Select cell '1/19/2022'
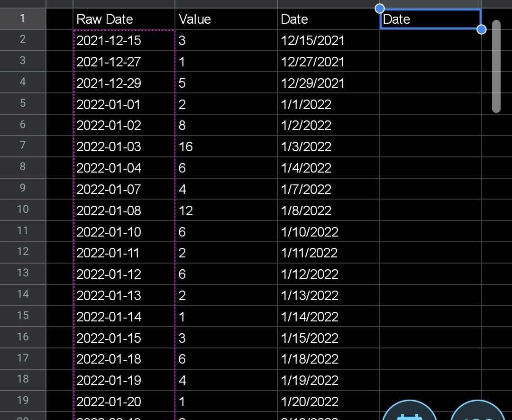 click(x=328, y=380)
